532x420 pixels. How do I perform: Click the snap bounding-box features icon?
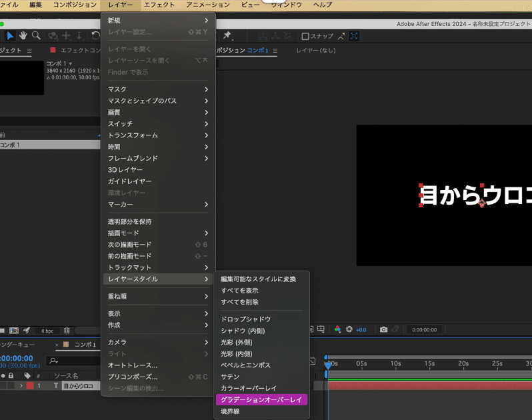point(354,36)
